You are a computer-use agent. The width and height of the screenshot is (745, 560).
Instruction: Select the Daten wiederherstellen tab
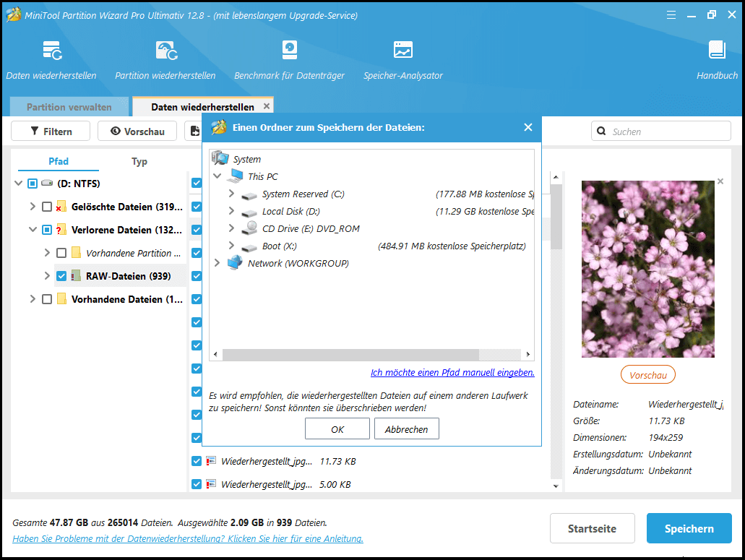coord(202,107)
